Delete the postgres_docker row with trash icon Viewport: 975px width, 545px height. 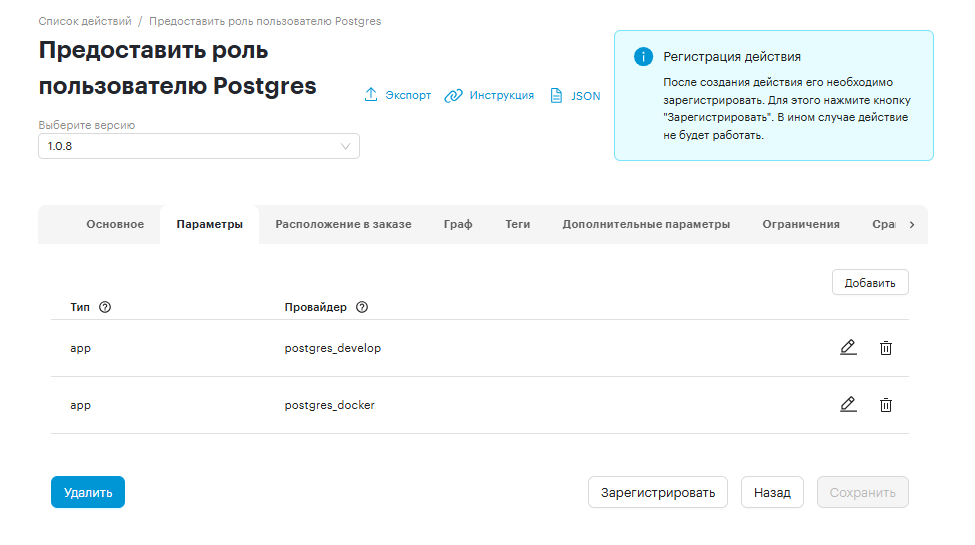tap(886, 405)
